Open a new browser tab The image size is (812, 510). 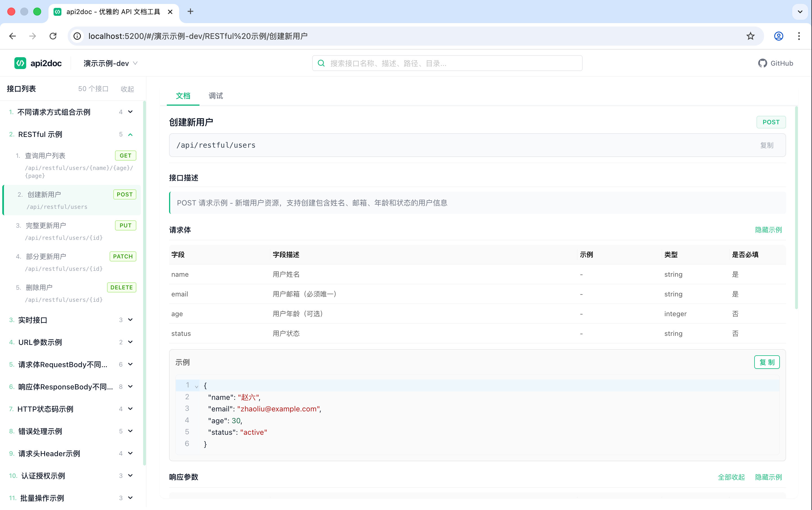190,12
